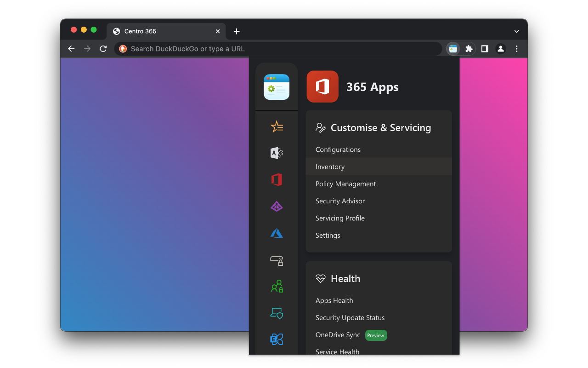Viewport: 588px width, 368px height.
Task: Open OneDrive Sync link
Action: [x=338, y=335]
